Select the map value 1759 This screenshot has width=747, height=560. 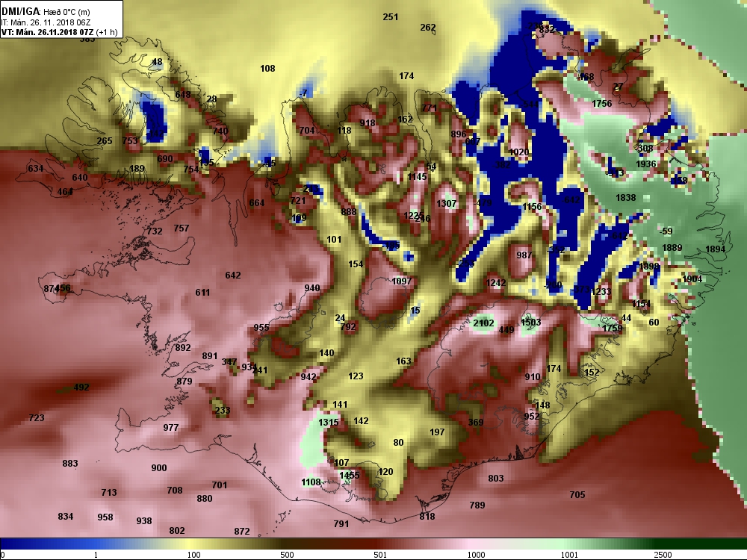pos(613,328)
